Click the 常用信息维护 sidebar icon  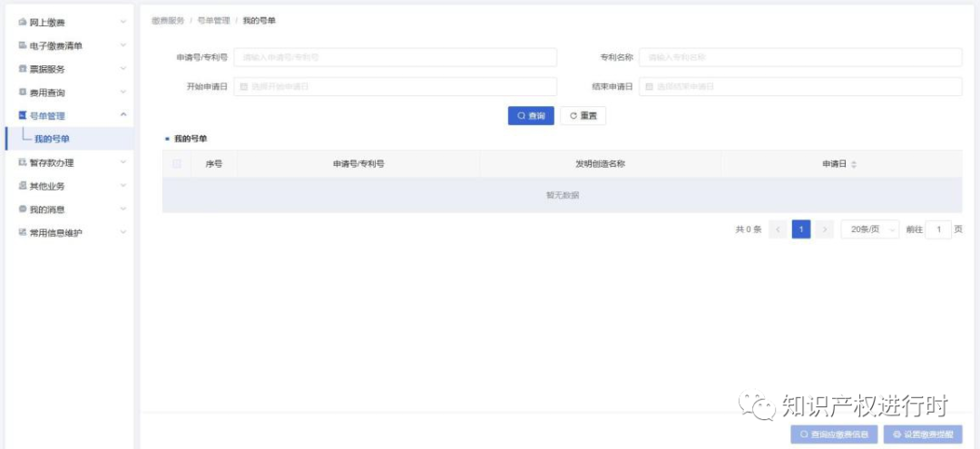(23, 233)
